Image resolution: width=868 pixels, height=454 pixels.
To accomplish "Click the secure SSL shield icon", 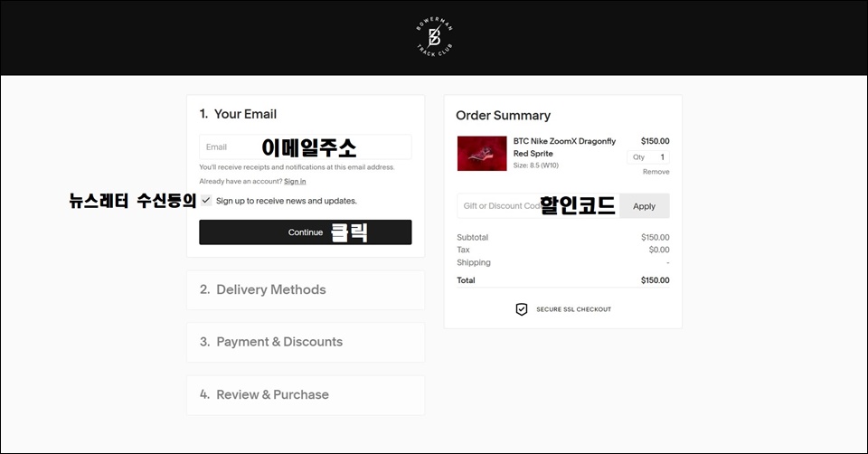I will (522, 309).
